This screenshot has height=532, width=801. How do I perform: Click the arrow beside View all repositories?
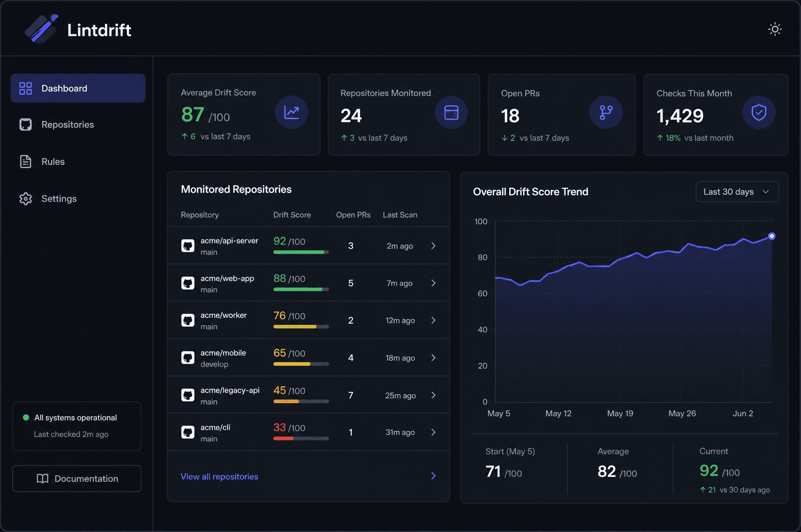click(433, 476)
